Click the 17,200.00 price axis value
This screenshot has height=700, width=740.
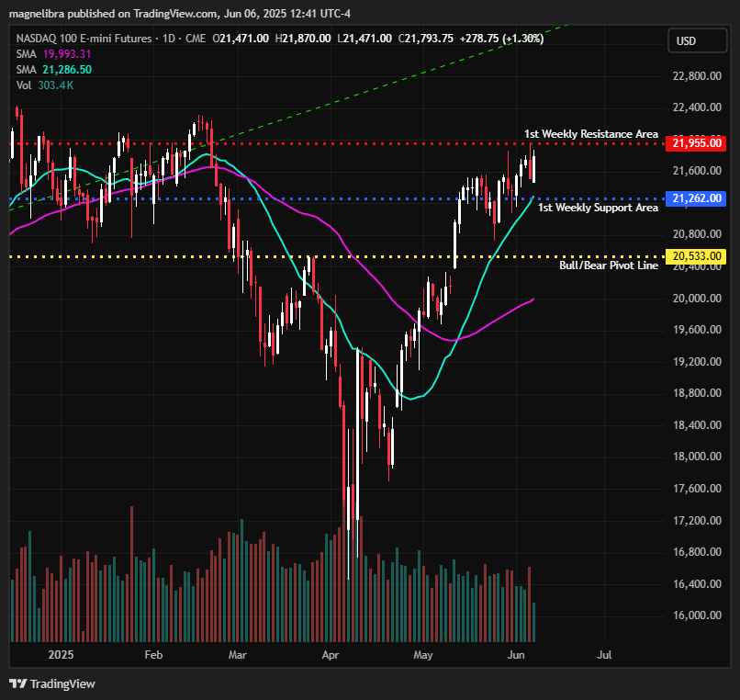(697, 521)
